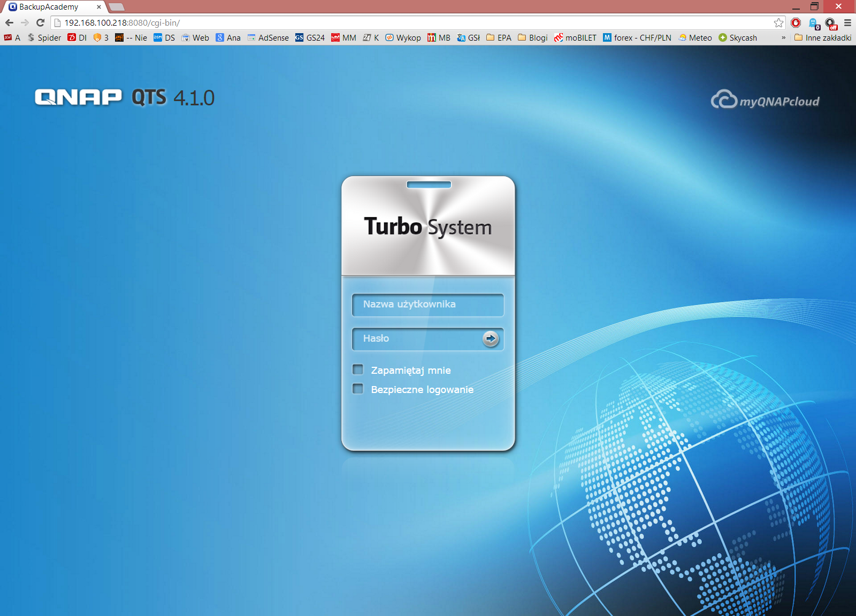Open the moBILET bookmark
The image size is (856, 616).
pyautogui.click(x=575, y=37)
